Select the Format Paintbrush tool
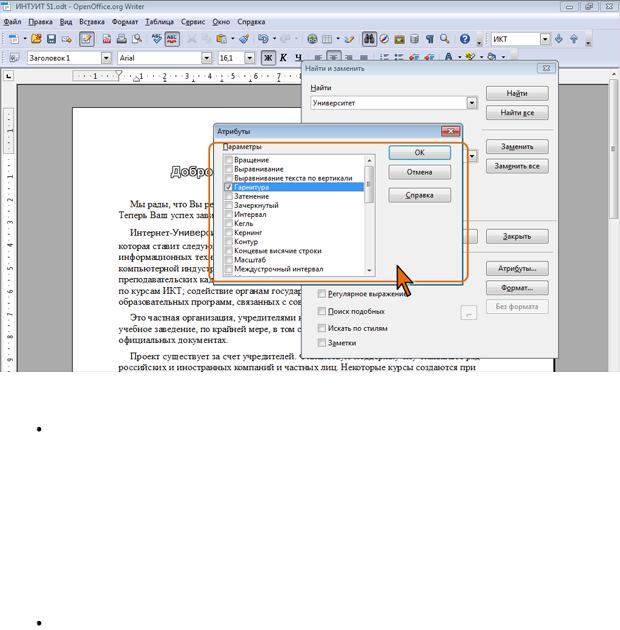This screenshot has width=620, height=630. point(244,39)
